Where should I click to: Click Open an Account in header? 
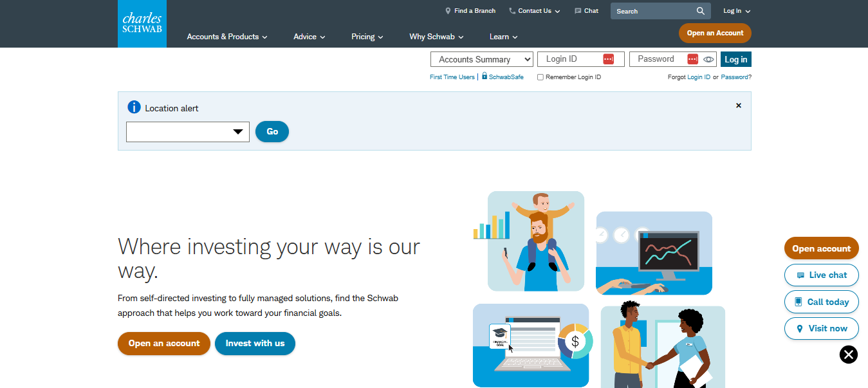715,33
